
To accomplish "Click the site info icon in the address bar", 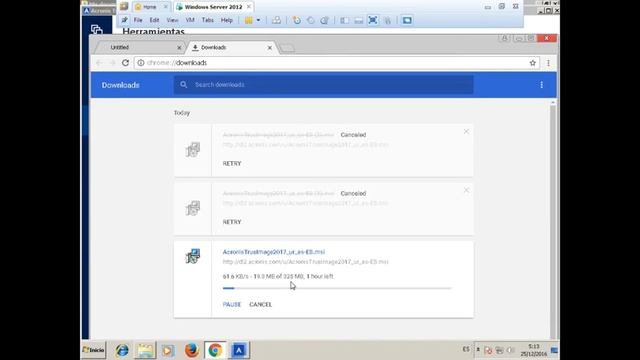I will point(140,63).
